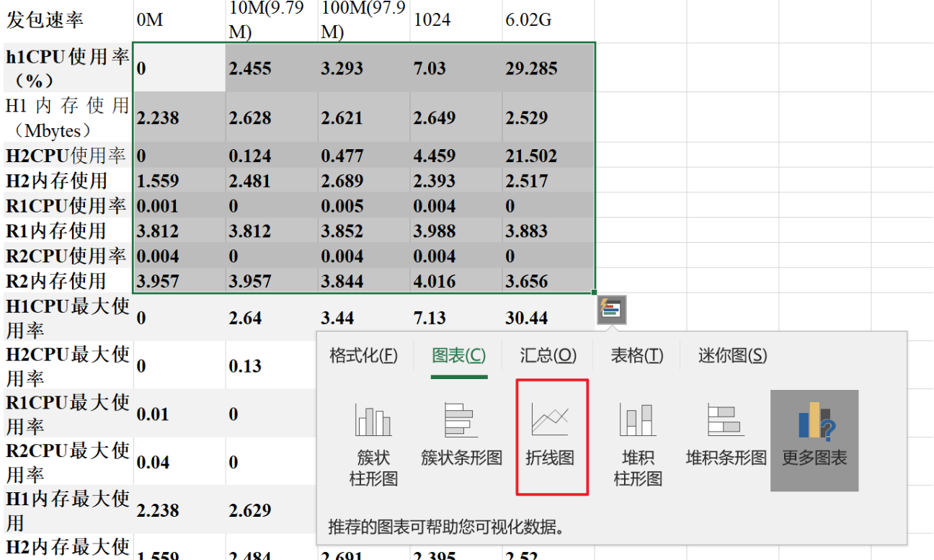Select the cell with 3.988

(x=455, y=231)
